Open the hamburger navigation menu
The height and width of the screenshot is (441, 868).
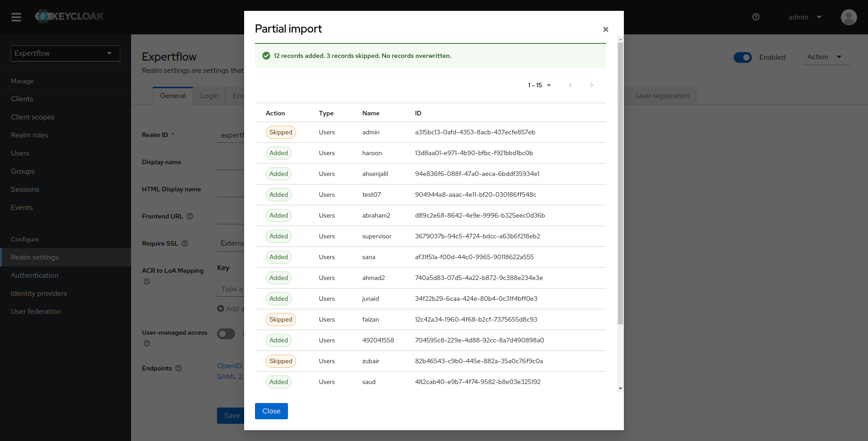click(x=16, y=17)
